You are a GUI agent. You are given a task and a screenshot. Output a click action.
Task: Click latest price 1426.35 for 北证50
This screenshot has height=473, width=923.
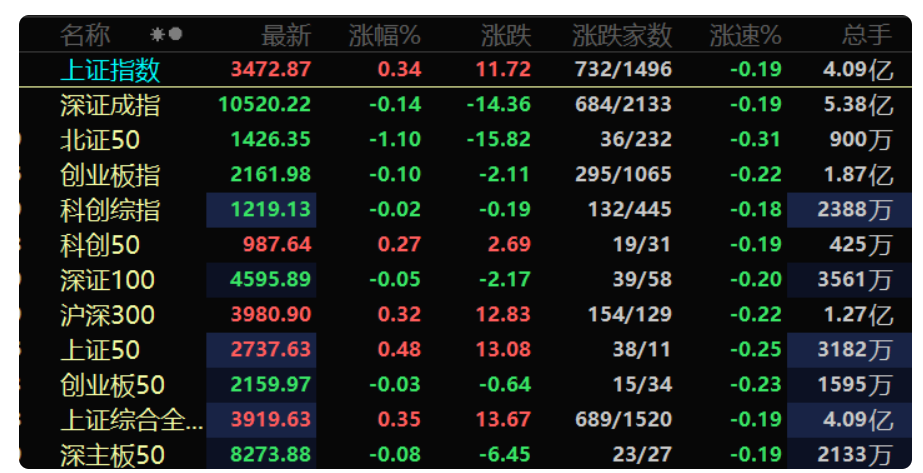[271, 139]
